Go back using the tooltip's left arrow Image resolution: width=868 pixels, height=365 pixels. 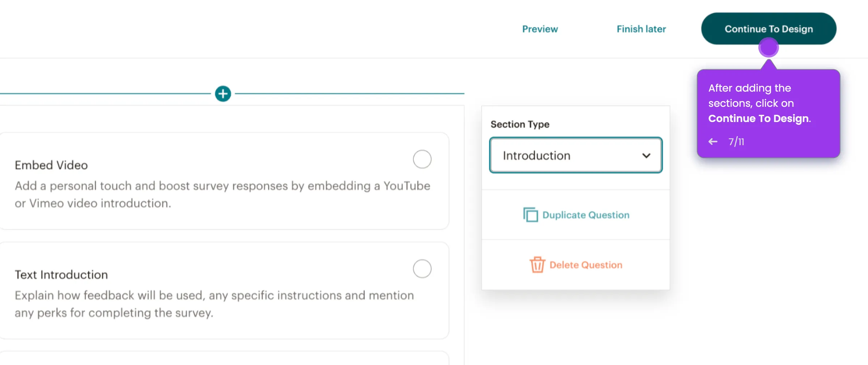click(x=713, y=142)
